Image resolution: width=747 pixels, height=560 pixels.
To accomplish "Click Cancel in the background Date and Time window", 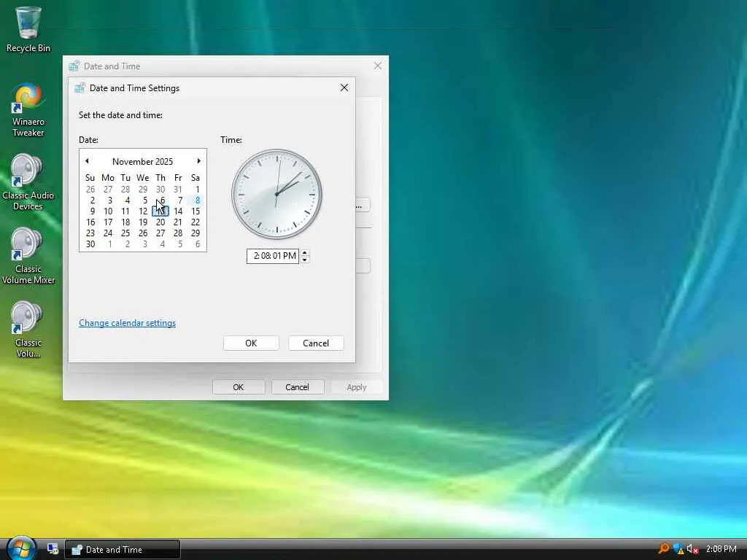I will (x=298, y=387).
